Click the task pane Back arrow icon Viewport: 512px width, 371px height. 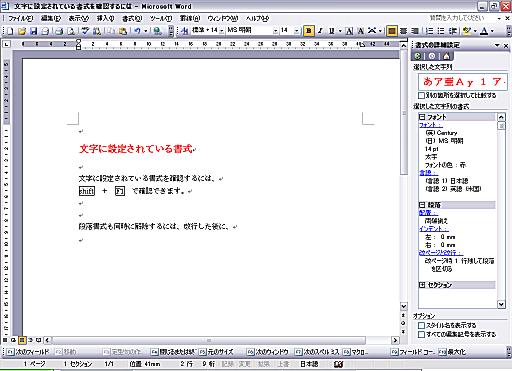click(x=417, y=56)
